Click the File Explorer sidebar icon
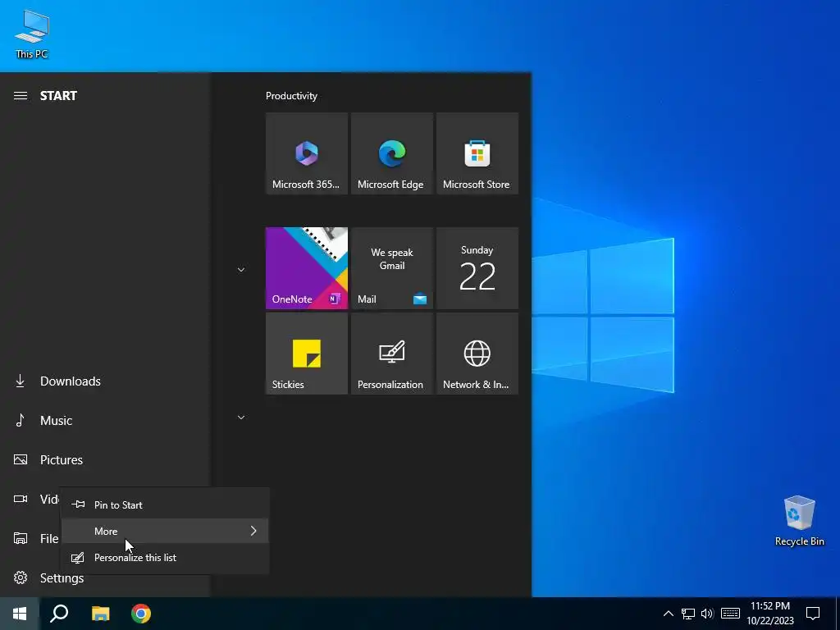Image resolution: width=840 pixels, height=630 pixels. (21, 538)
